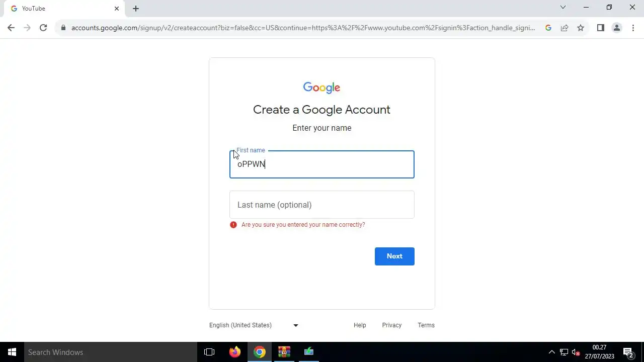This screenshot has height=362, width=644.
Task: Open the English (United States) language dropdown
Action: 254,325
